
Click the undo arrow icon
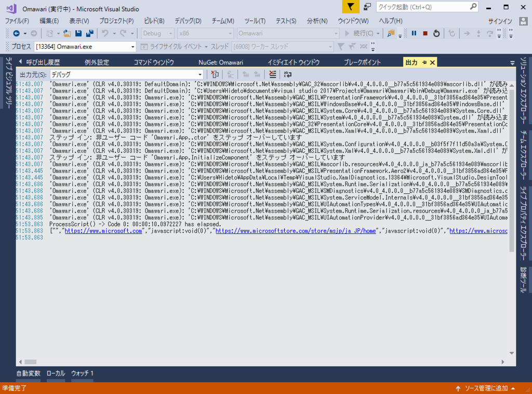click(x=105, y=33)
